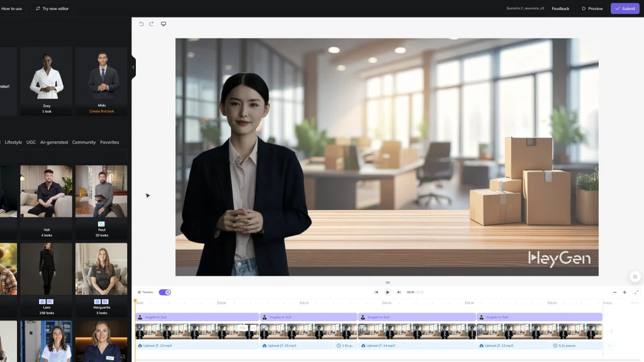Click the Submit button
The height and width of the screenshot is (362, 644).
coord(625,8)
